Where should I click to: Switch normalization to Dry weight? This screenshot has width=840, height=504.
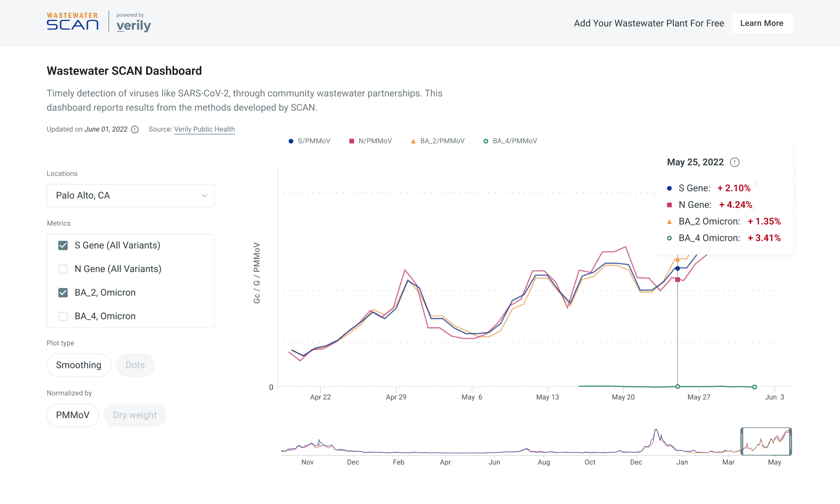(135, 415)
